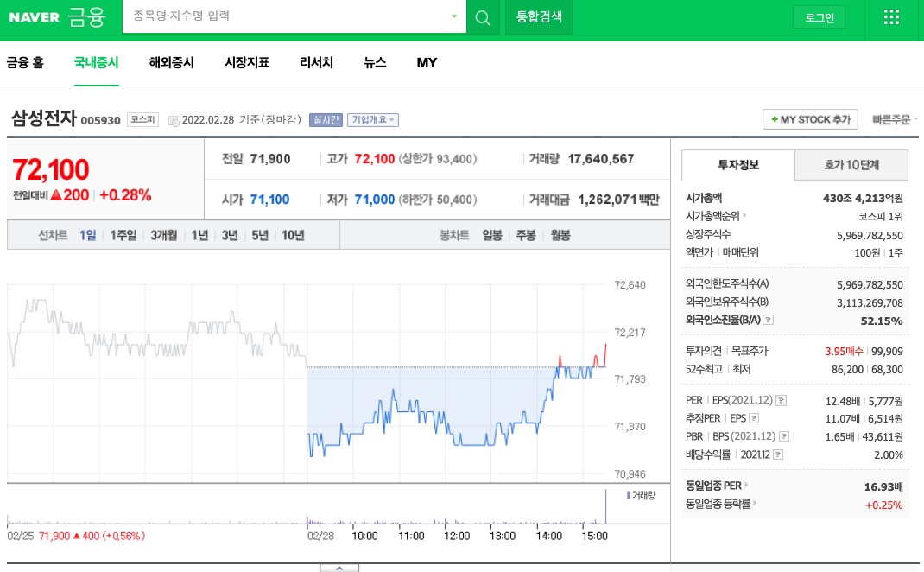Expand the 빠른주문 dropdown

point(895,120)
